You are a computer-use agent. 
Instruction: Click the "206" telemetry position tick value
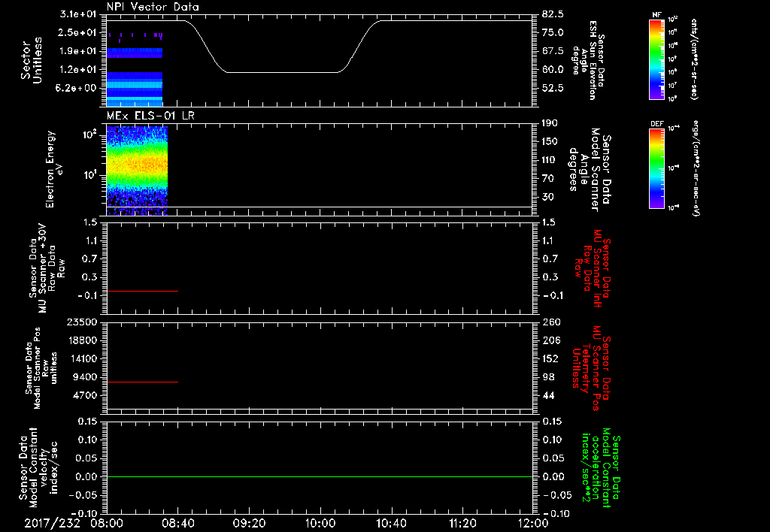click(x=551, y=340)
